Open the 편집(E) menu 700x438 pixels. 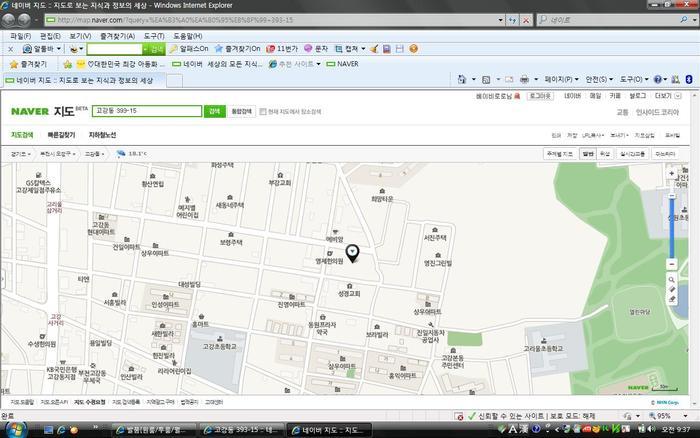[x=50, y=36]
